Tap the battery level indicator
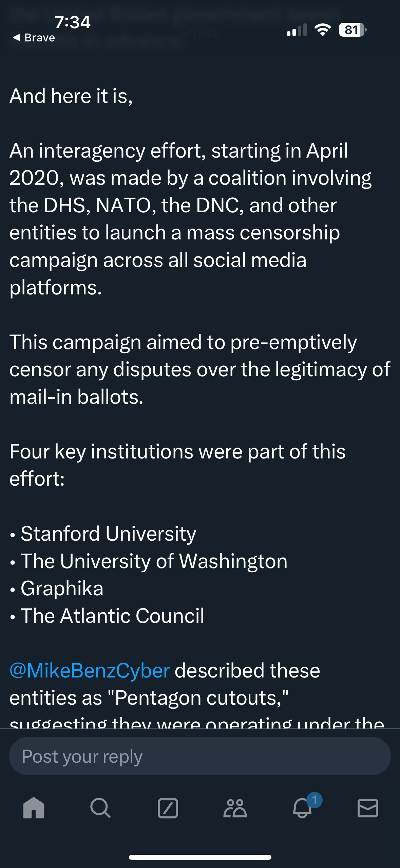The height and width of the screenshot is (868, 400). (x=353, y=30)
